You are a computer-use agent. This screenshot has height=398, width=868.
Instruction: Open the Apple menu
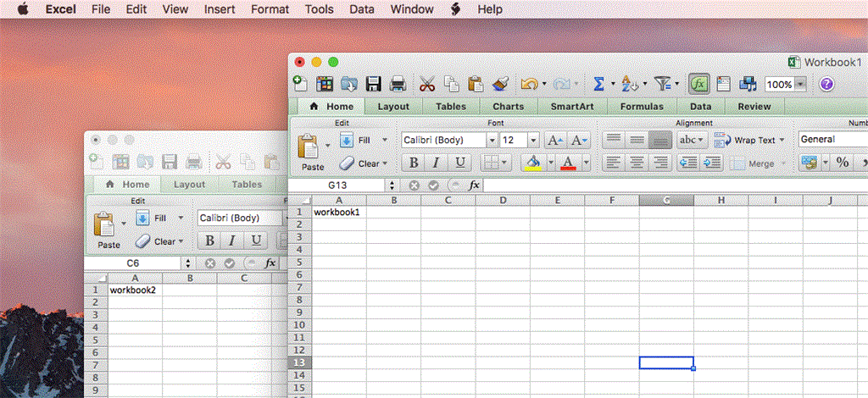coord(23,9)
